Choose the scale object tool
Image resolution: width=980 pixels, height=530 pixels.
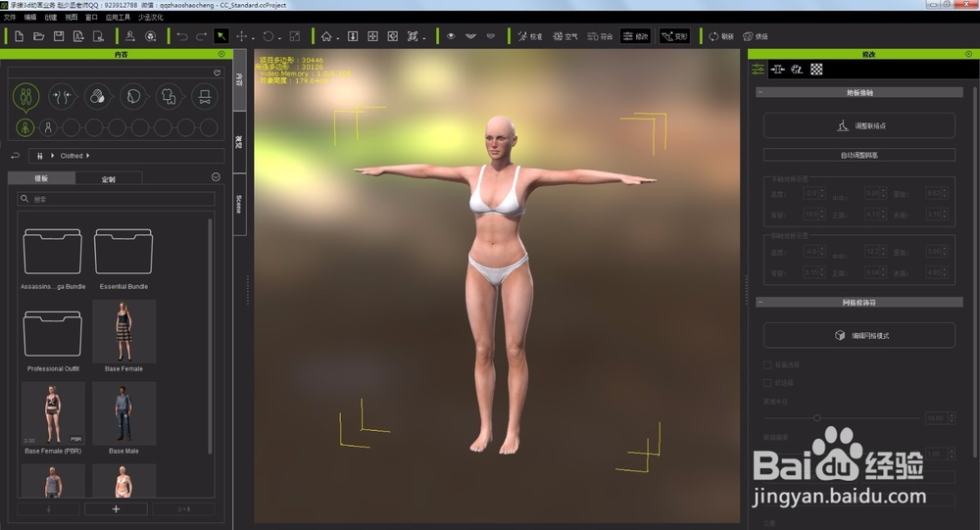tap(295, 36)
